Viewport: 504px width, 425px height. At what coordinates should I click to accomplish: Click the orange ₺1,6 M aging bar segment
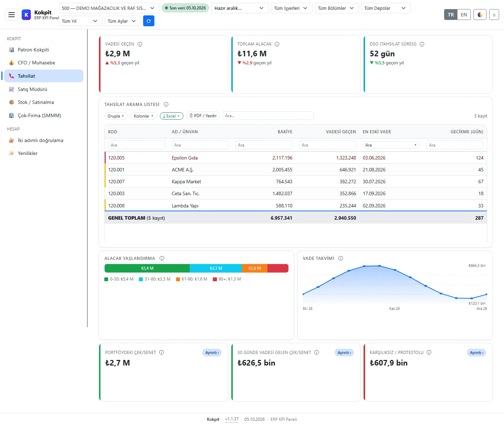(x=254, y=268)
